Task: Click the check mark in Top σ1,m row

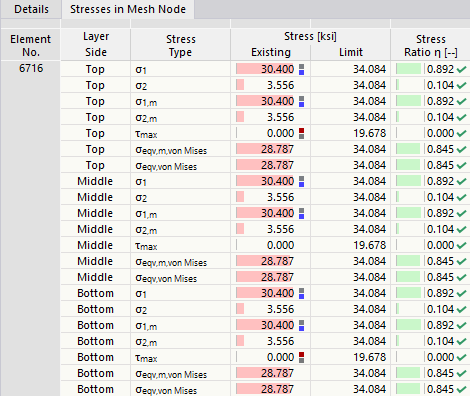Action: click(462, 101)
